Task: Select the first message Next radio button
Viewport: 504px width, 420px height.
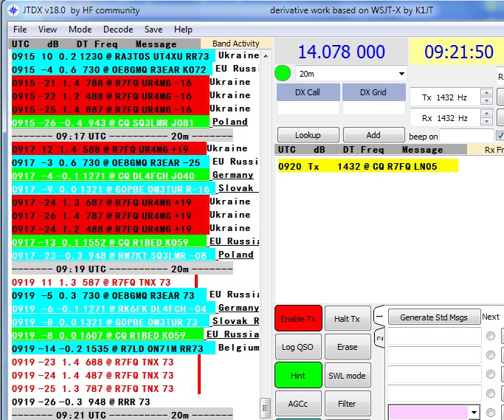Action: (491, 337)
